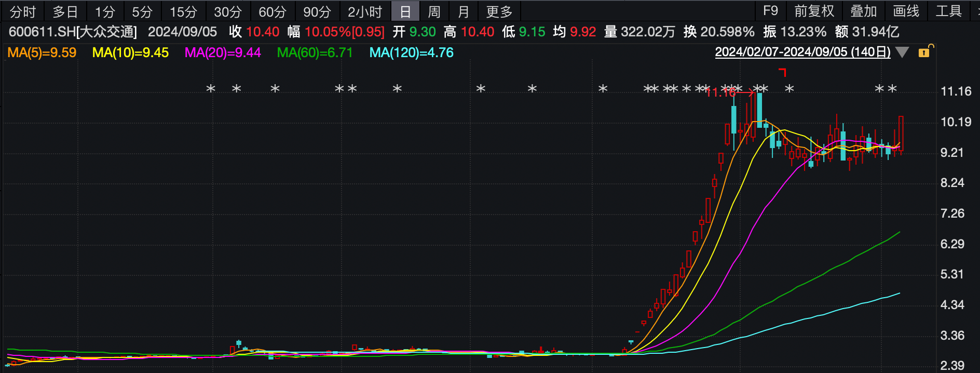Click the MA(5)=9.59 indicator label
The width and height of the screenshot is (980, 373).
coord(42,52)
